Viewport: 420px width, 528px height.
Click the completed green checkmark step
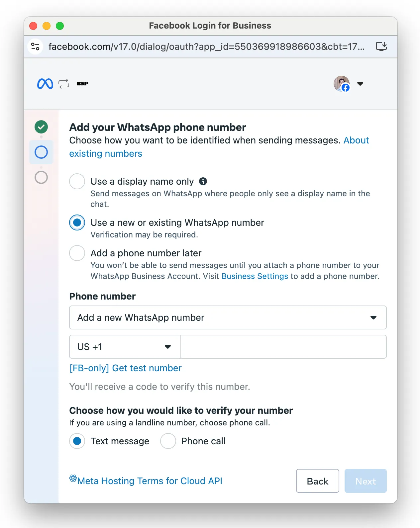click(x=41, y=127)
